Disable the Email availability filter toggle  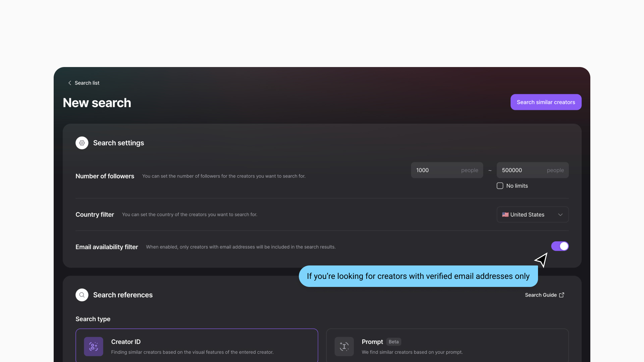(x=560, y=246)
